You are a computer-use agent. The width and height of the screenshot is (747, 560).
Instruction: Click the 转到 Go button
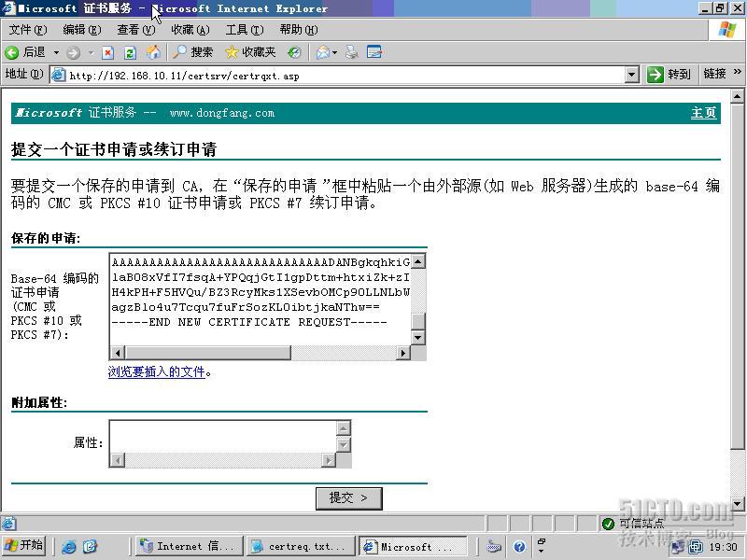669,75
